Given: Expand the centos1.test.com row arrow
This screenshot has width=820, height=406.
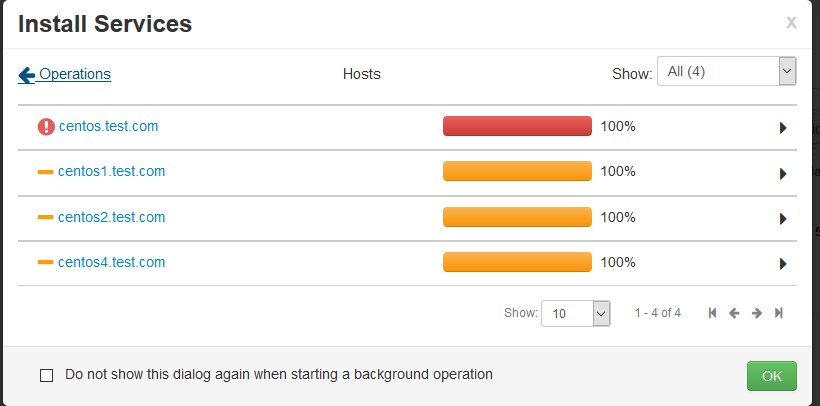Looking at the screenshot, I should 783,173.
